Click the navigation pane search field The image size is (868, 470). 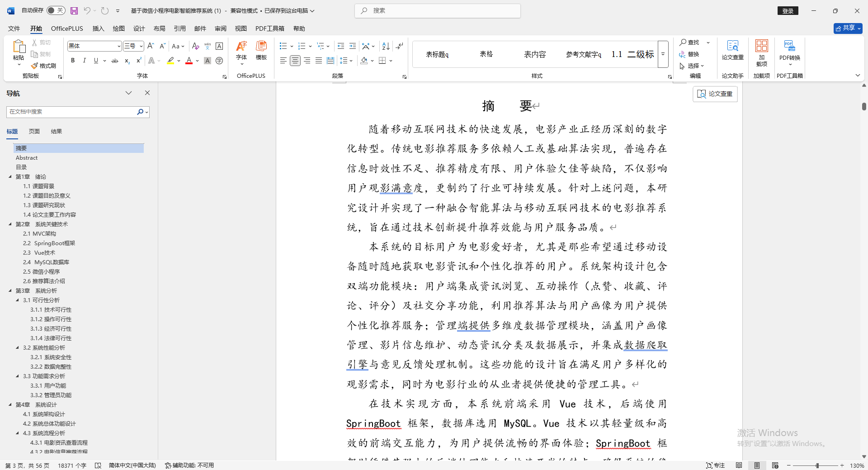72,112
